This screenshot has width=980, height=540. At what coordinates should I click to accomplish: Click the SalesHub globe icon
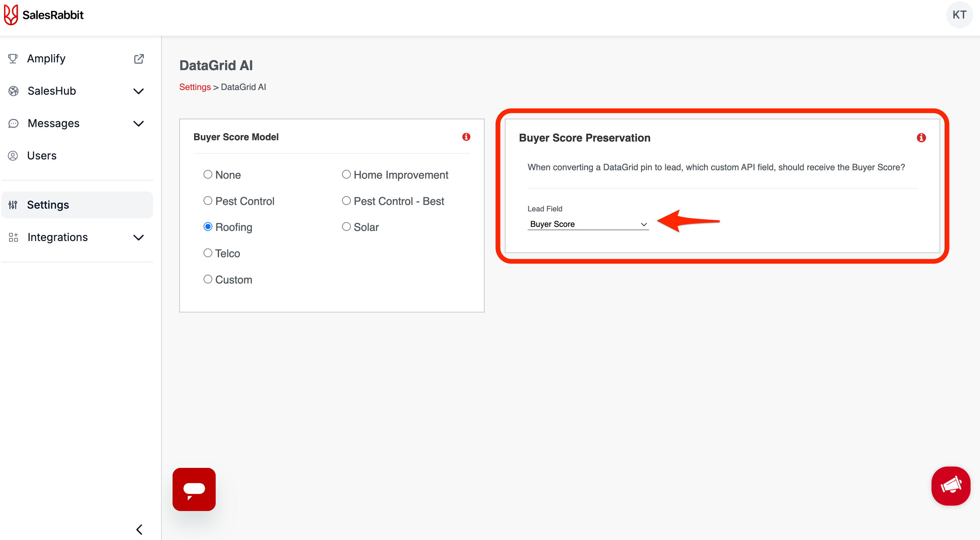point(13,91)
